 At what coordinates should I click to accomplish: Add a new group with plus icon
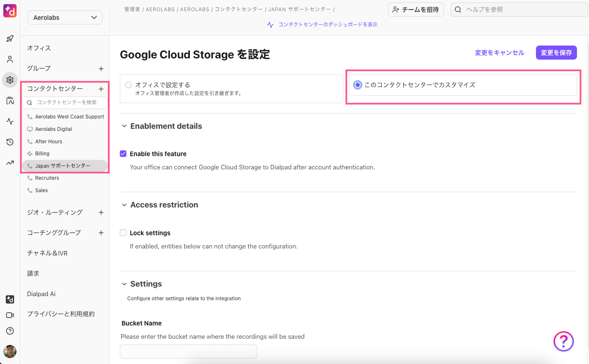click(101, 69)
